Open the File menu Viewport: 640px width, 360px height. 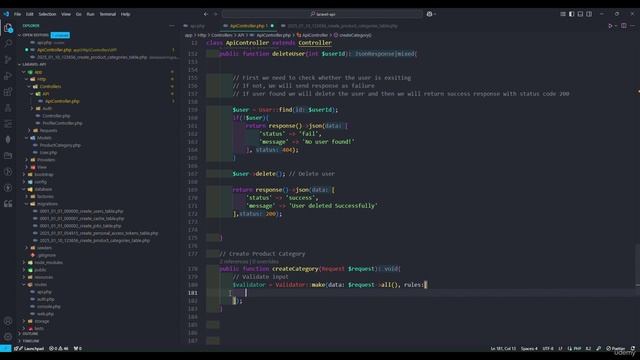(x=18, y=14)
